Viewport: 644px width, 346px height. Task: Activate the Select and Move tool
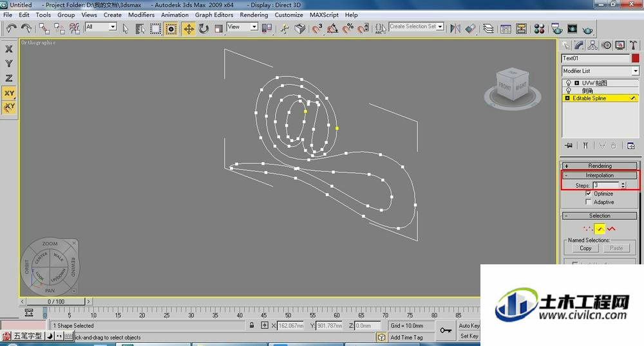[189, 28]
